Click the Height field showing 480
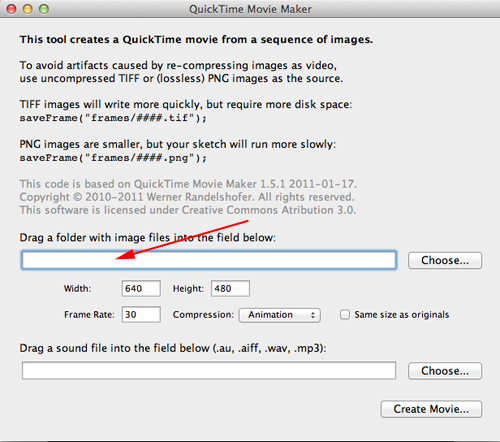 click(230, 288)
